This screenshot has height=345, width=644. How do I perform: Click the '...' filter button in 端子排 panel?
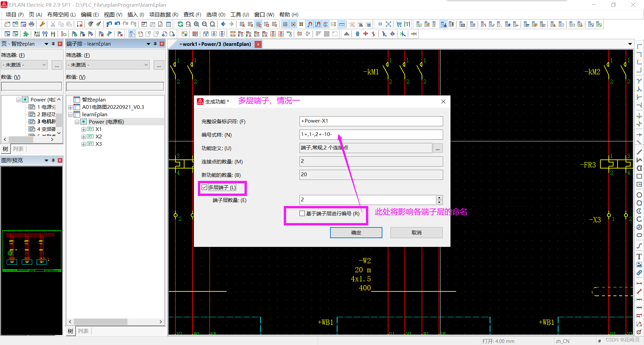coord(159,65)
